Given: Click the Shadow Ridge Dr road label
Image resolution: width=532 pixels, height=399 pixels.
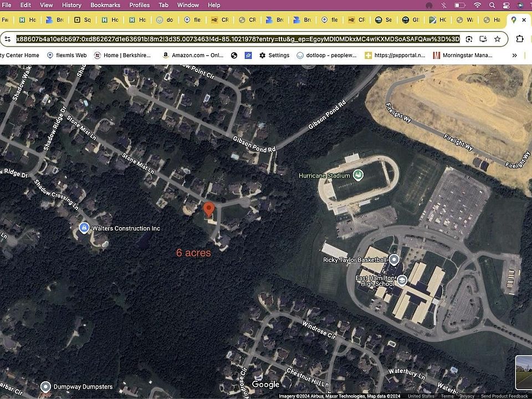Looking at the screenshot, I should (55, 128).
